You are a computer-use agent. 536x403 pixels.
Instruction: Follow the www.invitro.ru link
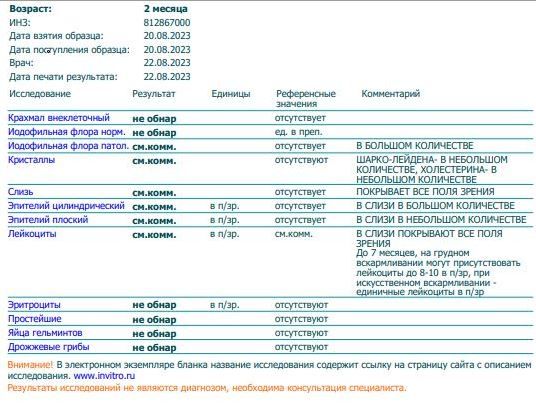(x=104, y=376)
